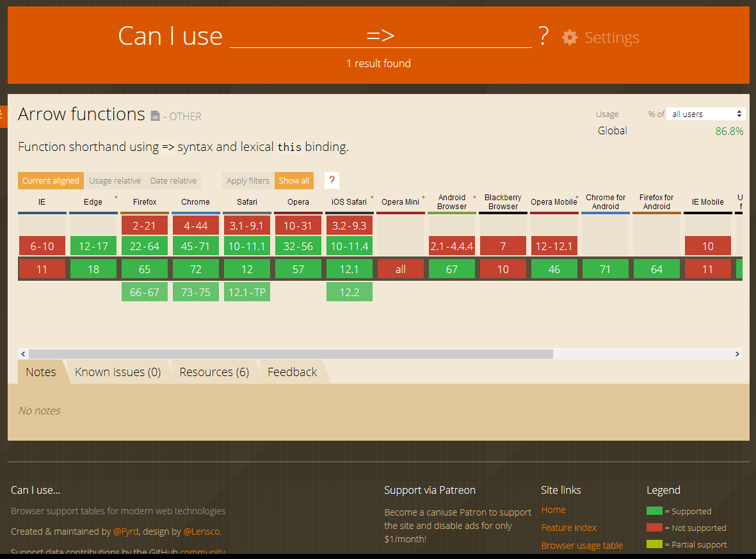
Task: Click Apply filters button
Action: (x=248, y=181)
